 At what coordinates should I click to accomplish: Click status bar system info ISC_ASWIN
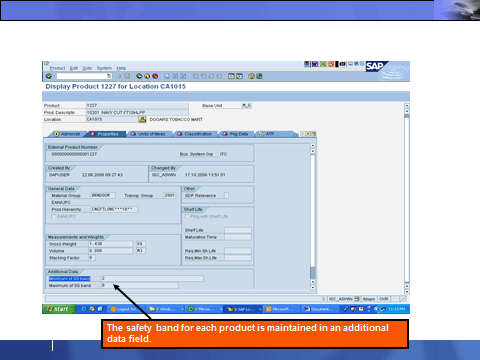tap(341, 299)
